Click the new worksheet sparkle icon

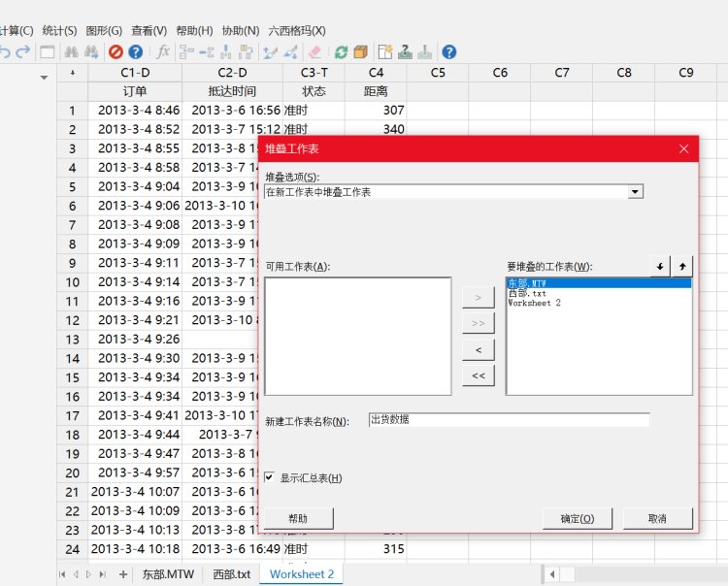(x=385, y=52)
